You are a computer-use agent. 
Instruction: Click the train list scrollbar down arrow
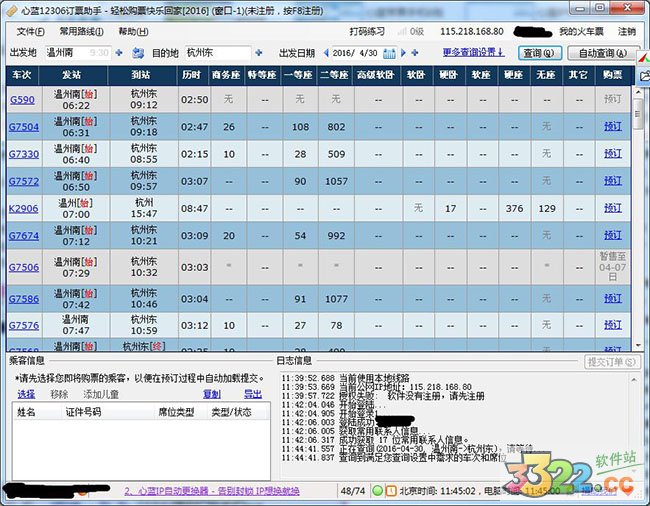coord(638,345)
